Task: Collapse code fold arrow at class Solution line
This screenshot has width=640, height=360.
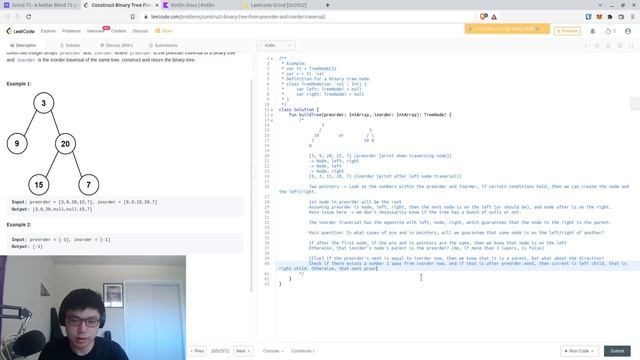Action: [272, 110]
